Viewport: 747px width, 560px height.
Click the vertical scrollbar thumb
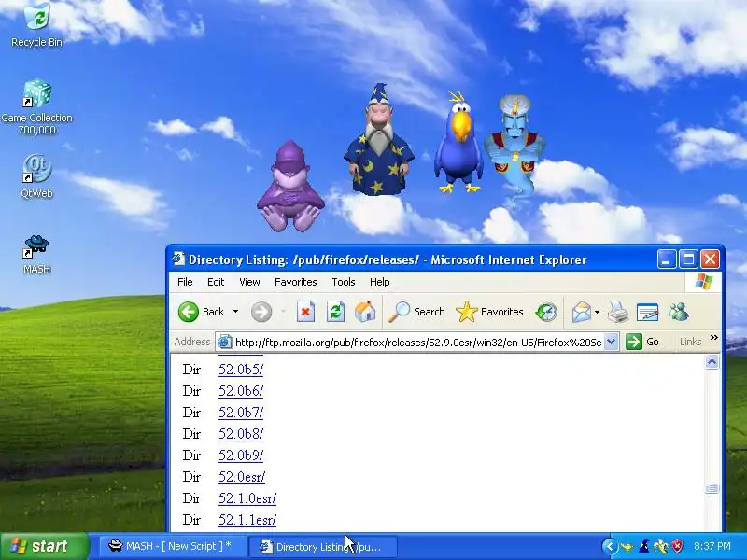pyautogui.click(x=712, y=488)
